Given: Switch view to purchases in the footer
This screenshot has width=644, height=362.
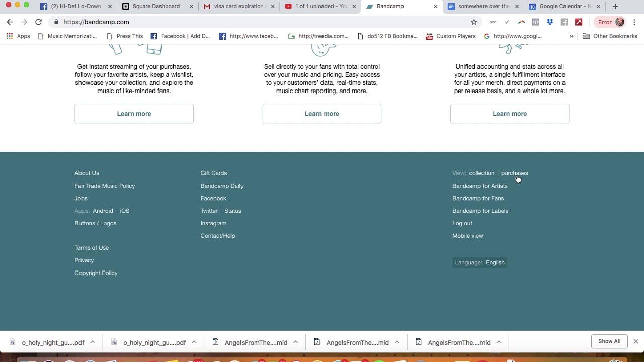Looking at the screenshot, I should [514, 173].
